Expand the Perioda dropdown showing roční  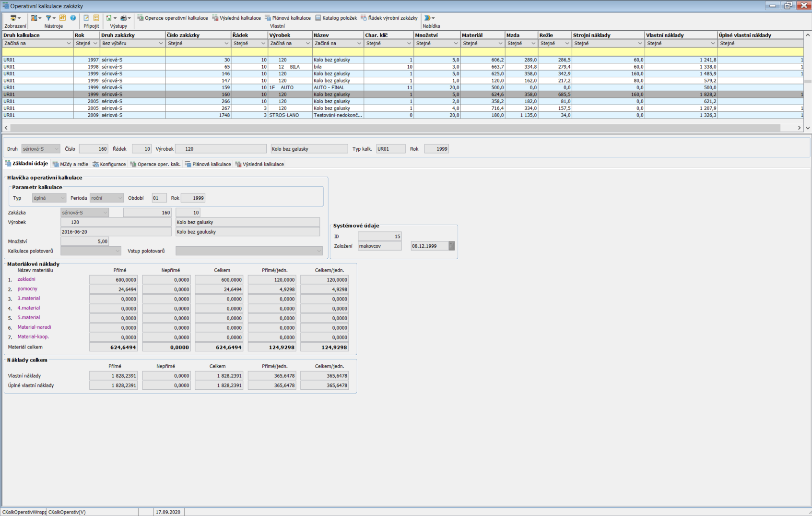tap(120, 198)
